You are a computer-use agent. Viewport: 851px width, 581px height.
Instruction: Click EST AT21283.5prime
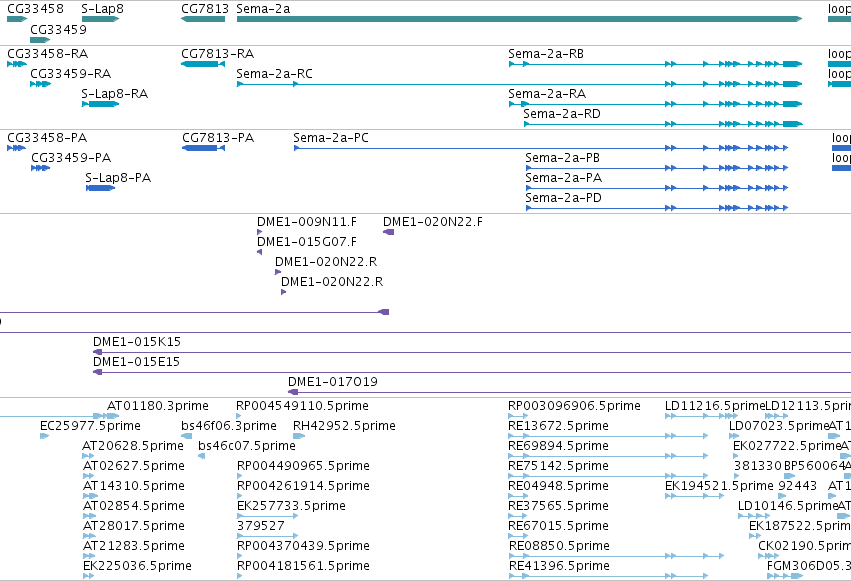click(89, 556)
